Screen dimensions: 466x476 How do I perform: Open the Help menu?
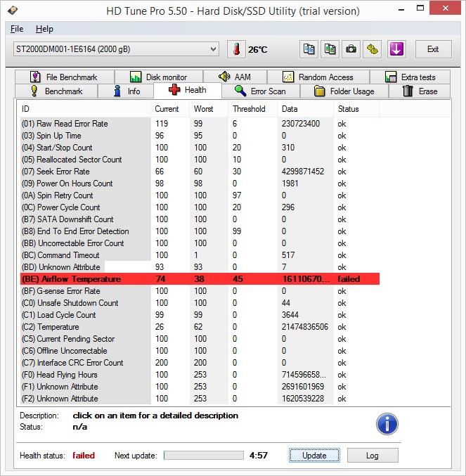coord(44,29)
